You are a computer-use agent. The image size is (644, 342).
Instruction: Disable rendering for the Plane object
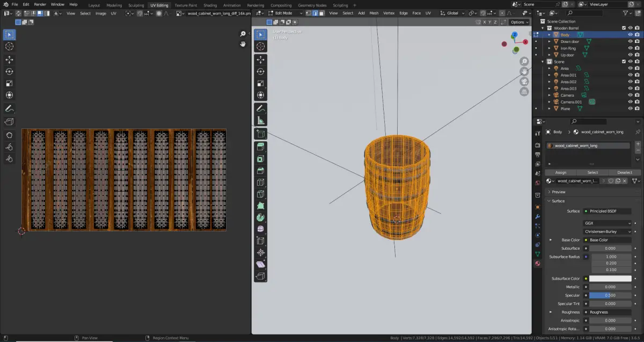coord(638,108)
